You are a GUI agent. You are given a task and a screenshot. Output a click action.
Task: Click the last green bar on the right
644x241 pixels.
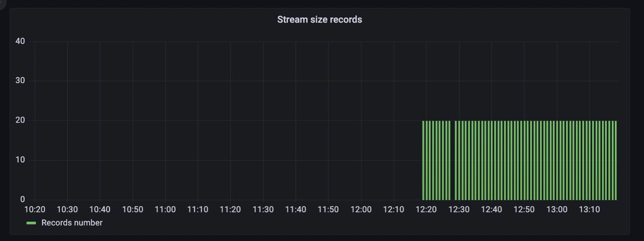615,161
